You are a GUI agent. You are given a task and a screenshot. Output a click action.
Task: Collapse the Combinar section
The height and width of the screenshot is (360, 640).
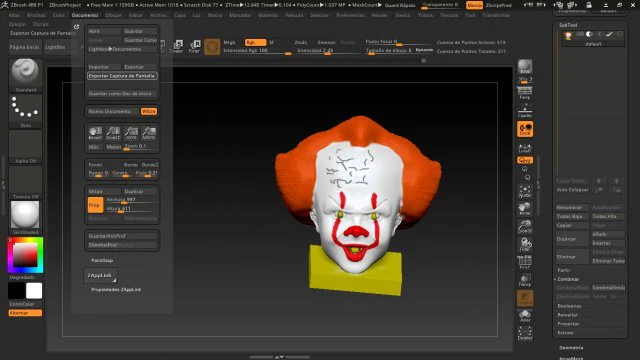(568, 279)
